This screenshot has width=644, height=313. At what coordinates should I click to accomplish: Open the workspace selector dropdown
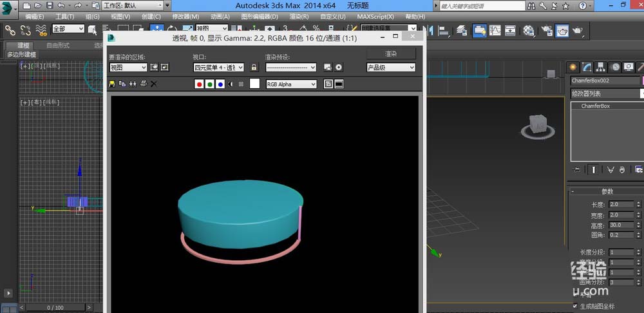point(132,6)
